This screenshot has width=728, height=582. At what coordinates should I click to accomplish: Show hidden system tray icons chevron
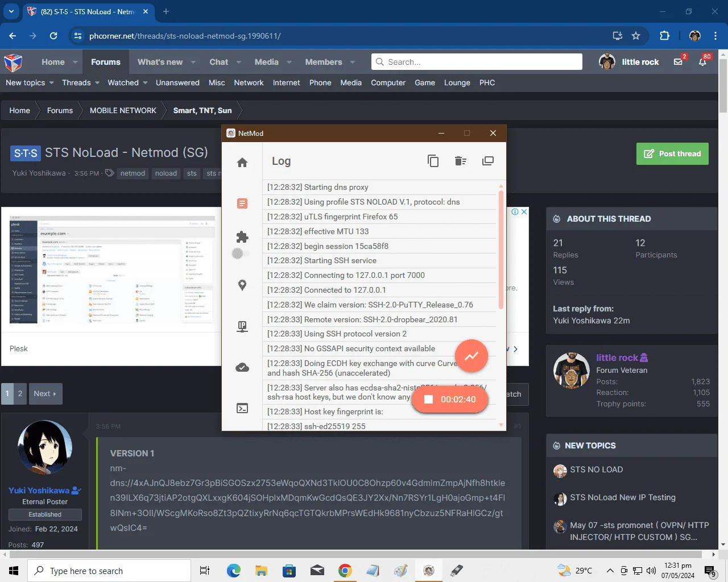click(610, 571)
